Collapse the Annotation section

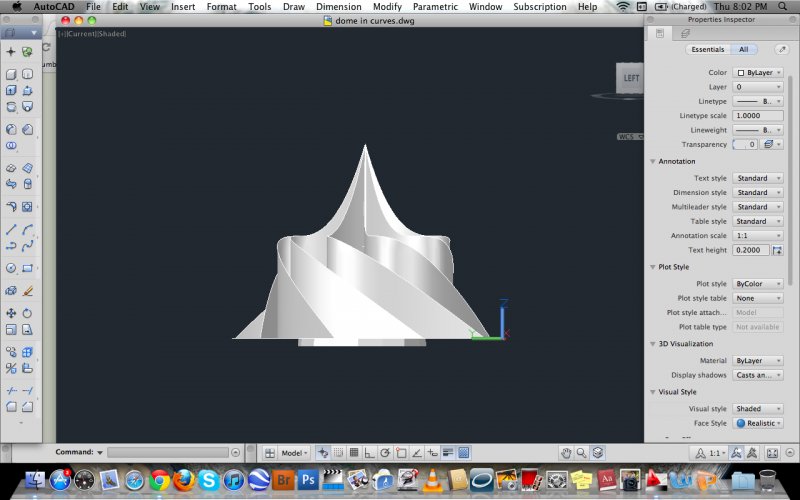tap(653, 161)
